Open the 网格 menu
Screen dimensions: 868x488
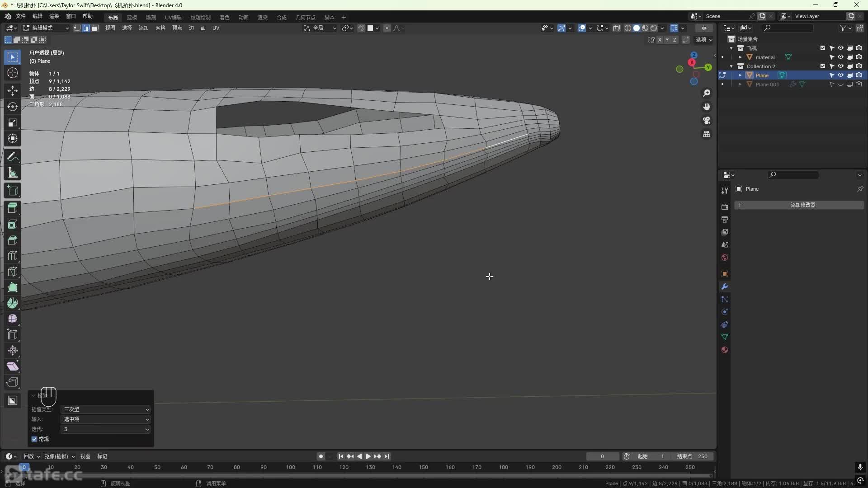(160, 28)
